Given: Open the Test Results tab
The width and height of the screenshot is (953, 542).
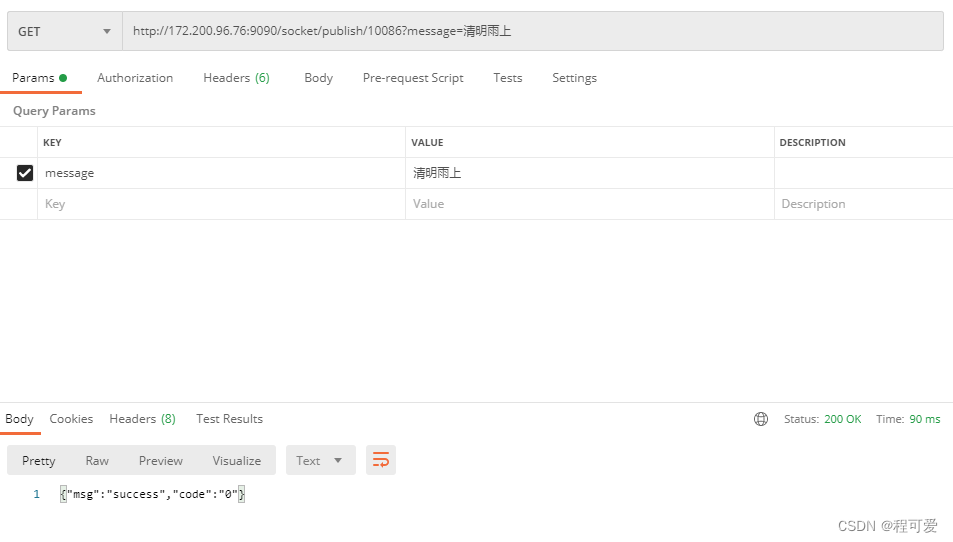Looking at the screenshot, I should pos(229,419).
